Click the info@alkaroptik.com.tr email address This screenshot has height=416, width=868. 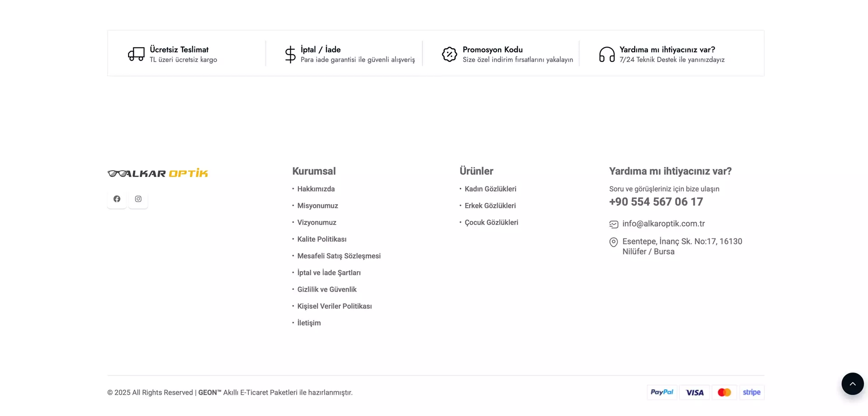point(663,224)
